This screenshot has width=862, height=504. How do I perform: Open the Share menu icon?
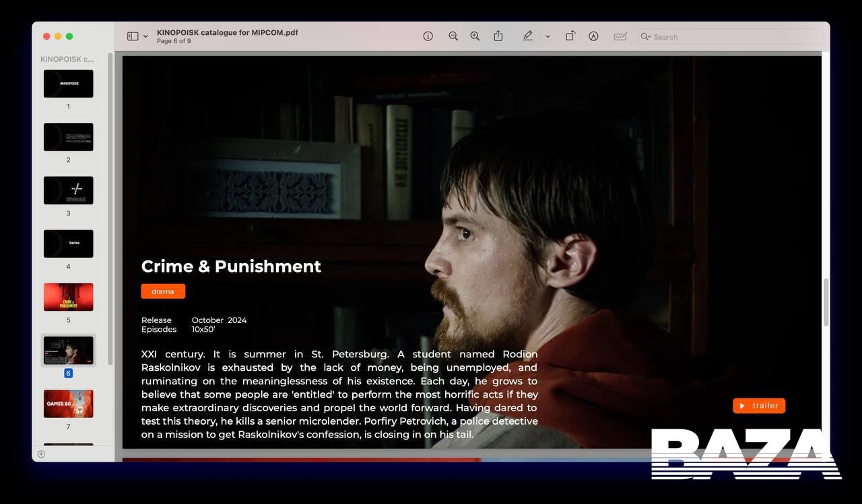(498, 36)
